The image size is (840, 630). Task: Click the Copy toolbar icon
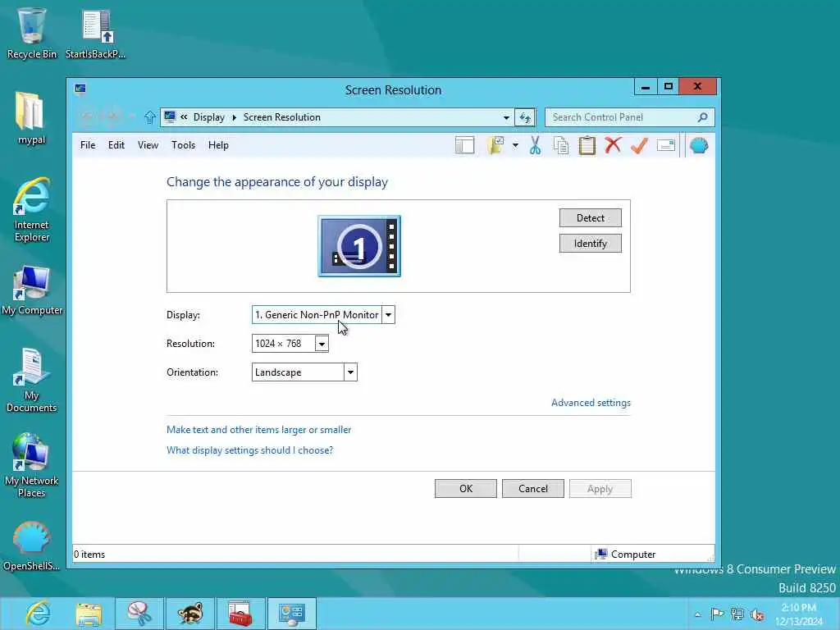[x=560, y=145]
